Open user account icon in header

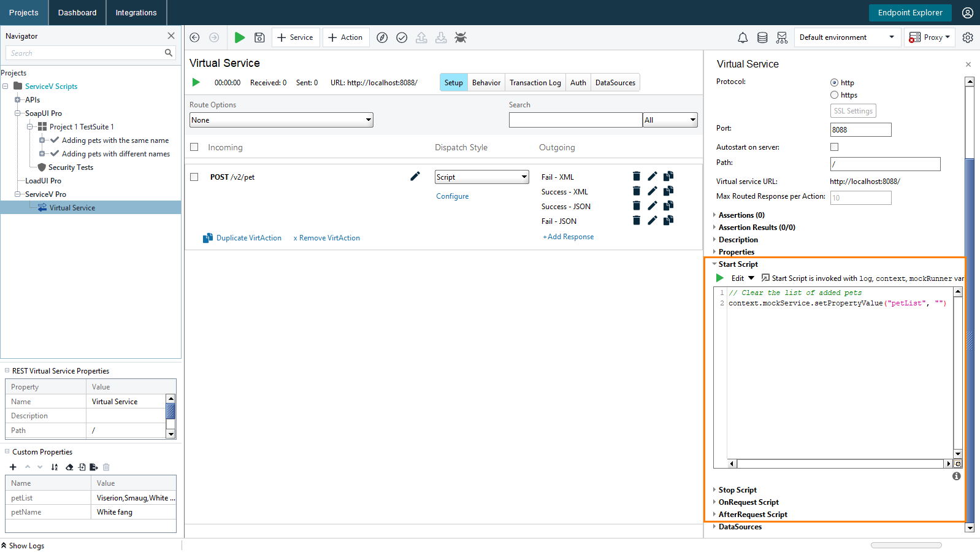click(968, 12)
